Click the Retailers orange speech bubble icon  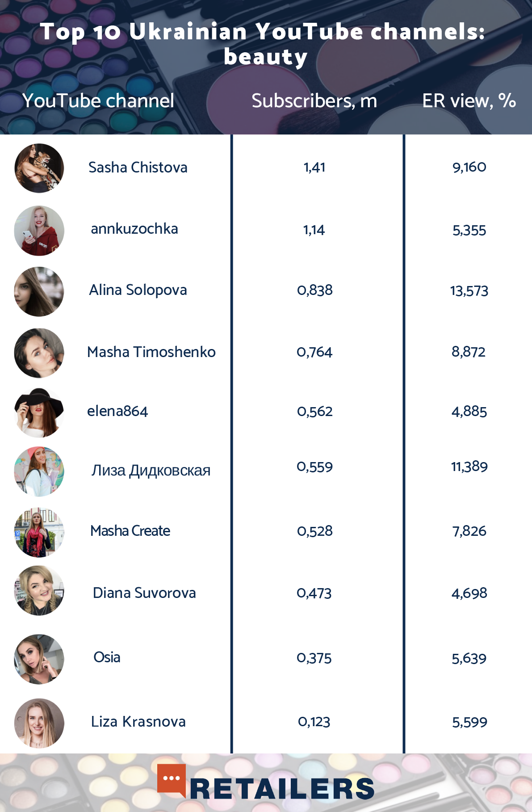172,780
